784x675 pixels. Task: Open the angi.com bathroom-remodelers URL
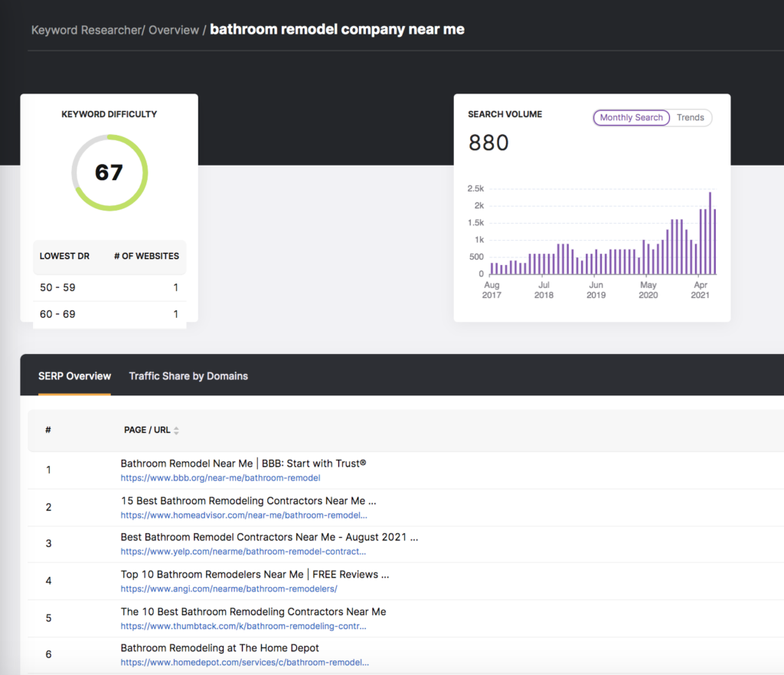[x=229, y=588]
